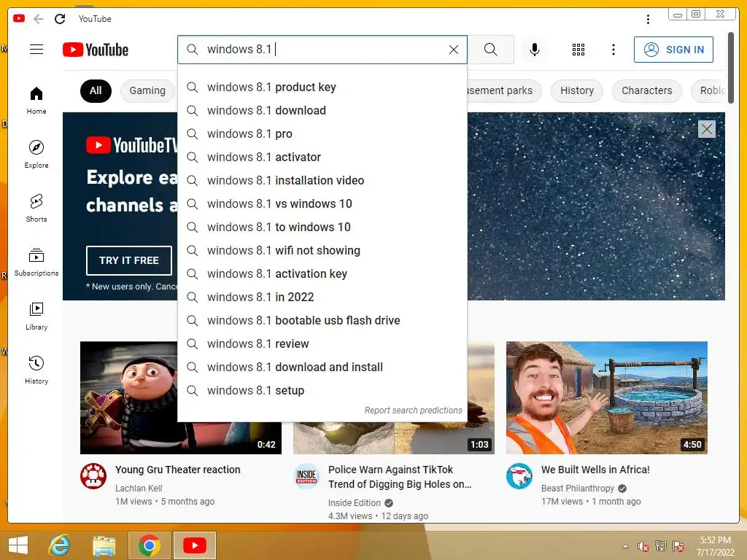This screenshot has width=747, height=560.
Task: Select the Characters filter chip
Action: click(646, 90)
